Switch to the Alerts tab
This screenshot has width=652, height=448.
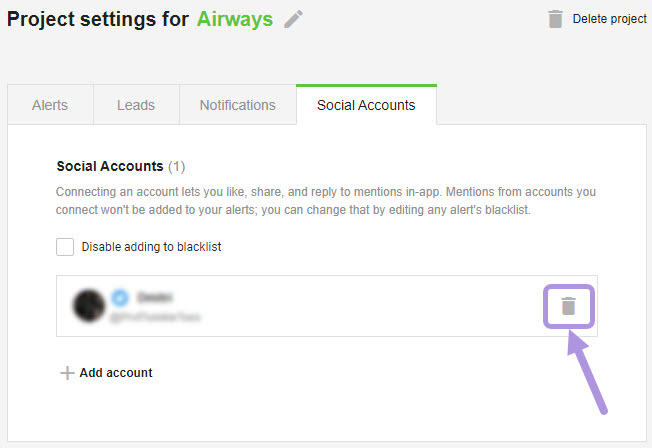(50, 105)
